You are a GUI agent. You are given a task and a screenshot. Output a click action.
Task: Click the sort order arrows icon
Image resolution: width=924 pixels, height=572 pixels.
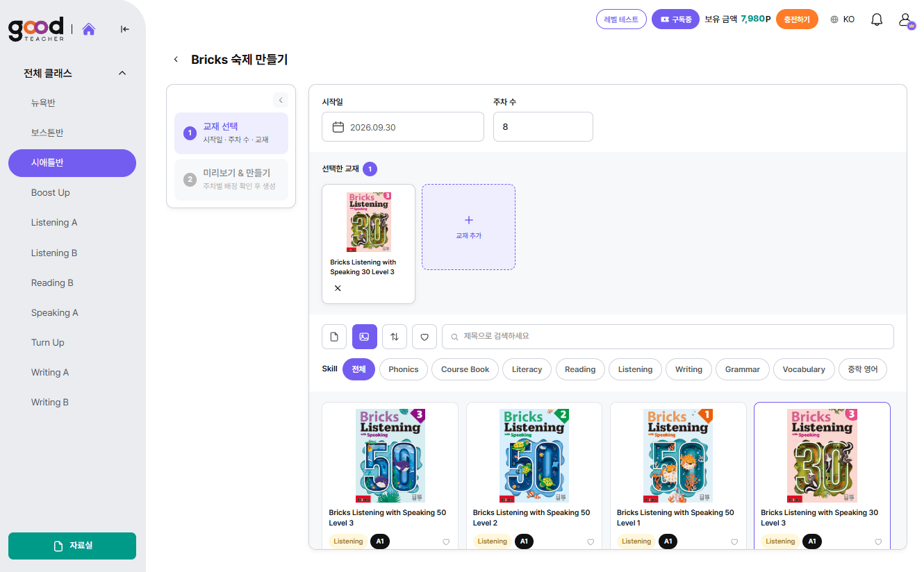coord(395,337)
